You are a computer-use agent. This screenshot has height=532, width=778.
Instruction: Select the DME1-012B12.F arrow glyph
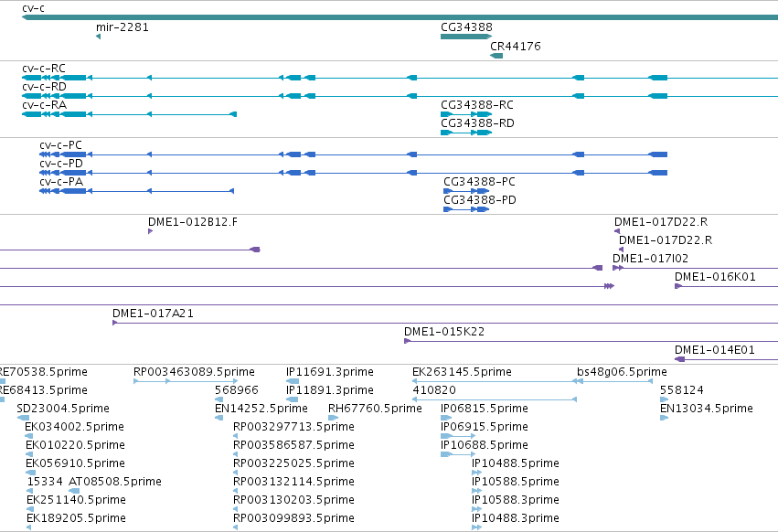tap(150, 231)
